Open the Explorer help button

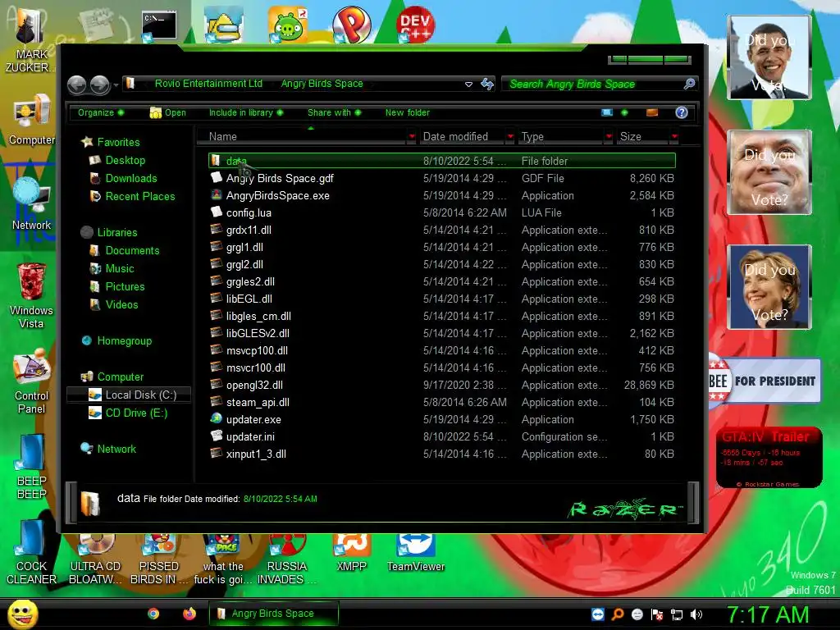(x=682, y=112)
